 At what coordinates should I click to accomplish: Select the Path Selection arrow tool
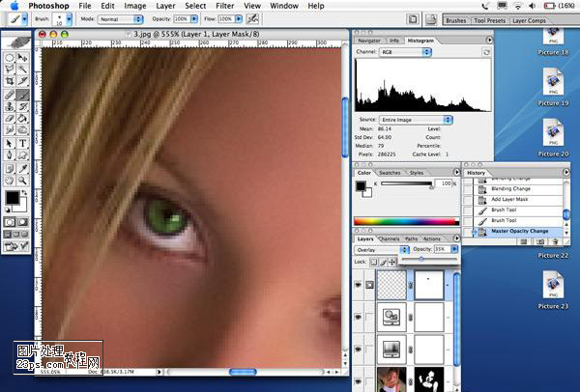(10, 143)
